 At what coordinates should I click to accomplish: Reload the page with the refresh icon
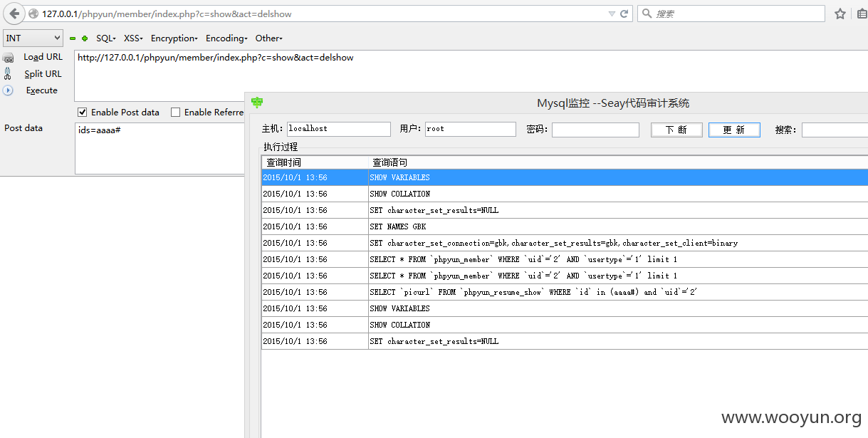624,14
